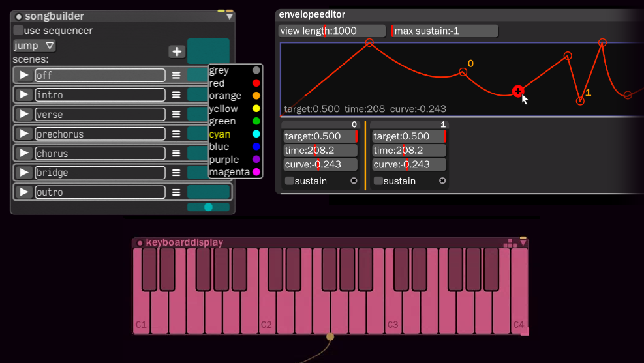Play the 'chorus' scene

coord(24,153)
